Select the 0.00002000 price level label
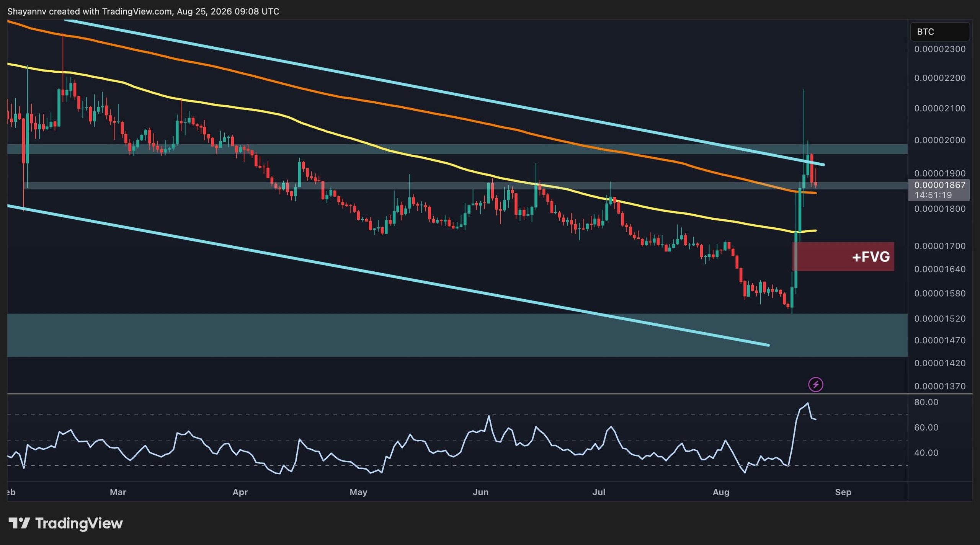 tap(940, 140)
